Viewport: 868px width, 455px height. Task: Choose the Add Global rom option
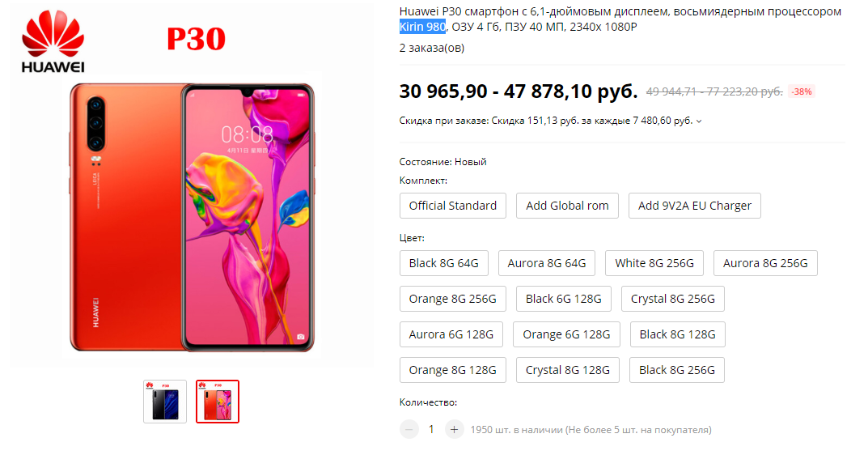pos(567,206)
